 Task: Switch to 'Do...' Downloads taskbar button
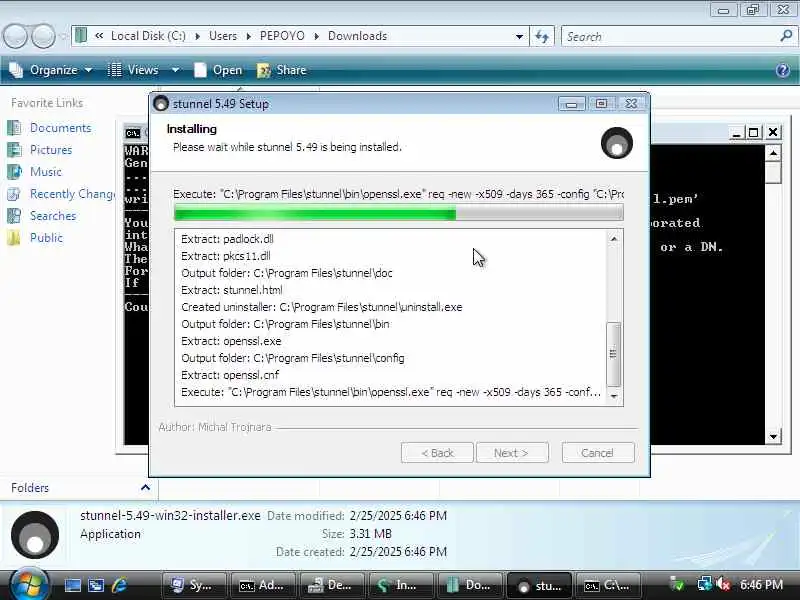pyautogui.click(x=470, y=586)
